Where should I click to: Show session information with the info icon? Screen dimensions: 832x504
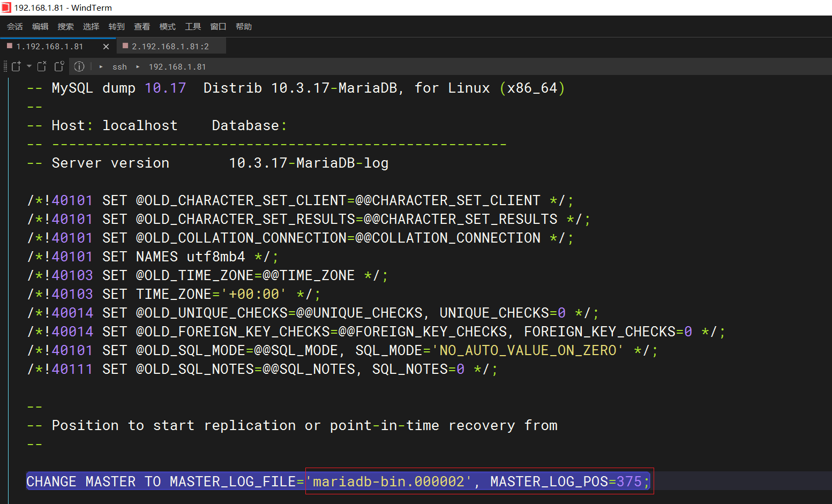(79, 66)
